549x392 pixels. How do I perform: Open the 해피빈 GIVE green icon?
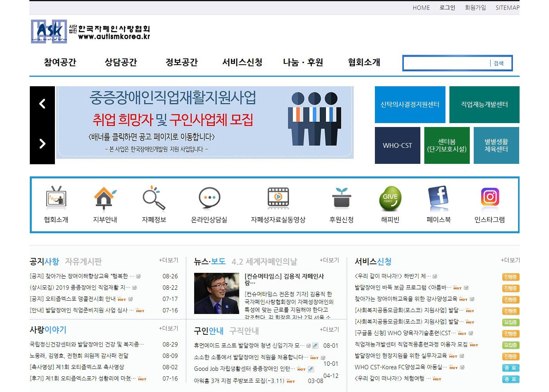pos(390,198)
